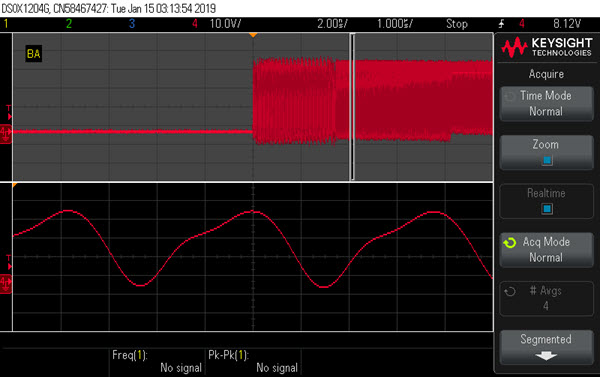This screenshot has width=600, height=377.
Task: Click the trigger level T marker in zoom window
Action: click(8, 263)
